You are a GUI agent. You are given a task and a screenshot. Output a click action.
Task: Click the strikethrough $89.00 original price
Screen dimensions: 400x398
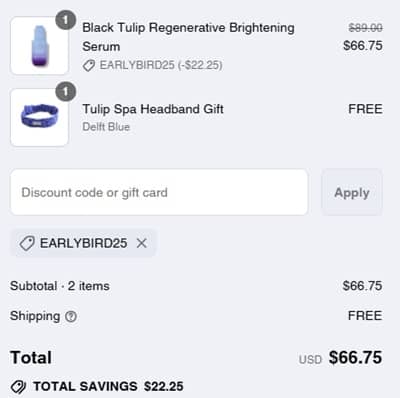[365, 28]
